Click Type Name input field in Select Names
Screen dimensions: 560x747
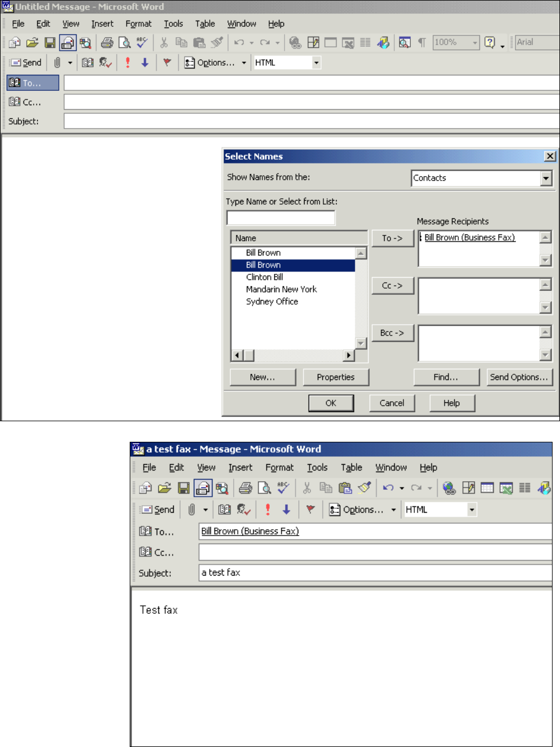point(281,218)
